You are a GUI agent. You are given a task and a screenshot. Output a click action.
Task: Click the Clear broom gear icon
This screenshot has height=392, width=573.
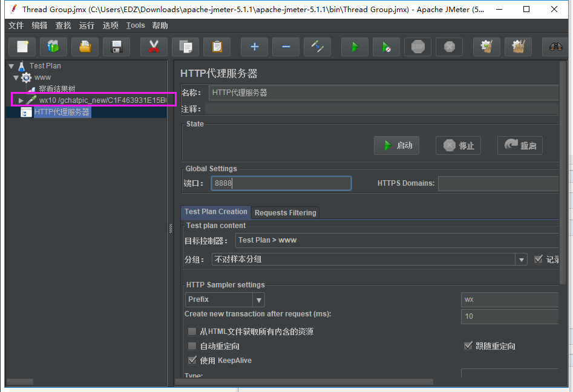tap(486, 47)
